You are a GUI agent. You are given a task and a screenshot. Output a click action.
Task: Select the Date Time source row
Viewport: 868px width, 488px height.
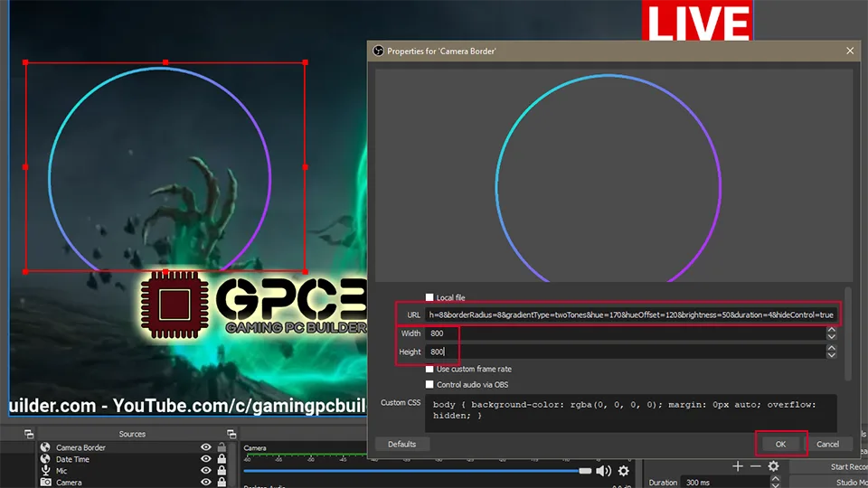[x=133, y=459]
